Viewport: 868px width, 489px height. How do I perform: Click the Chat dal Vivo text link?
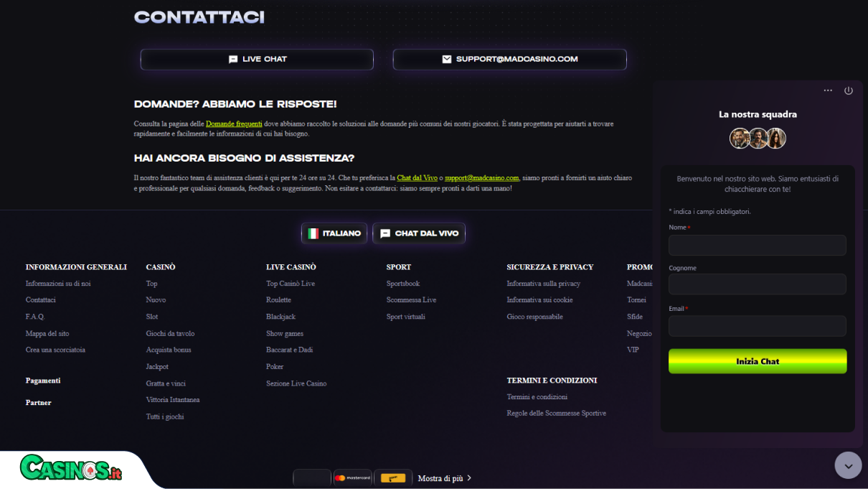(417, 178)
